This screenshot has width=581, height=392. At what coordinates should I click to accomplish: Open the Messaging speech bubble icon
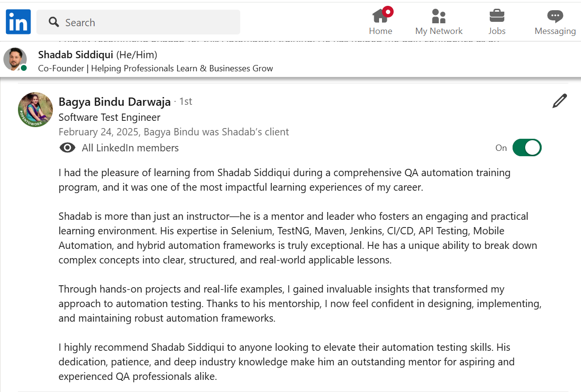555,16
